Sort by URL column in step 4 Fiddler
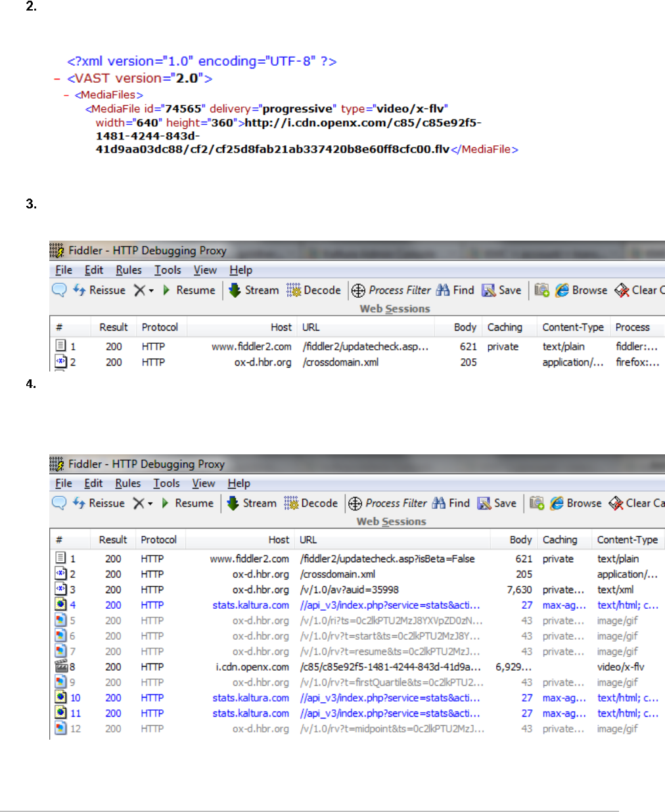Image resolution: width=665 pixels, height=812 pixels. pyautogui.click(x=308, y=540)
